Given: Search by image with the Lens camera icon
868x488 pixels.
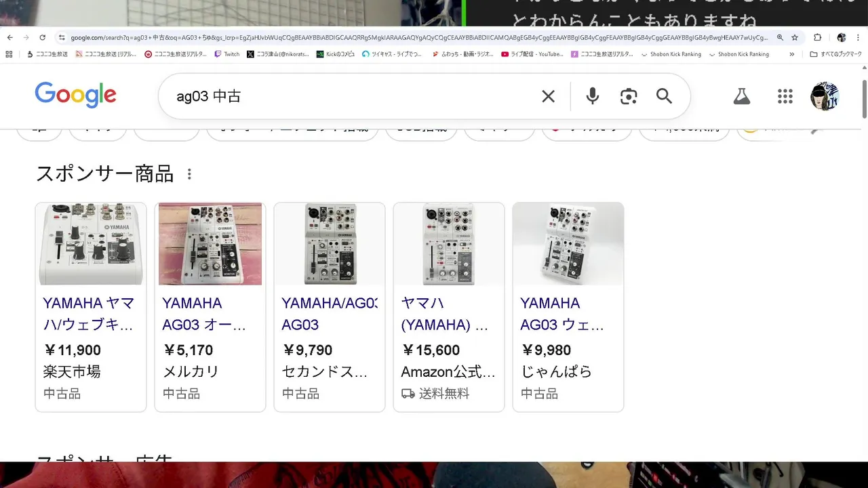Looking at the screenshot, I should click(629, 96).
